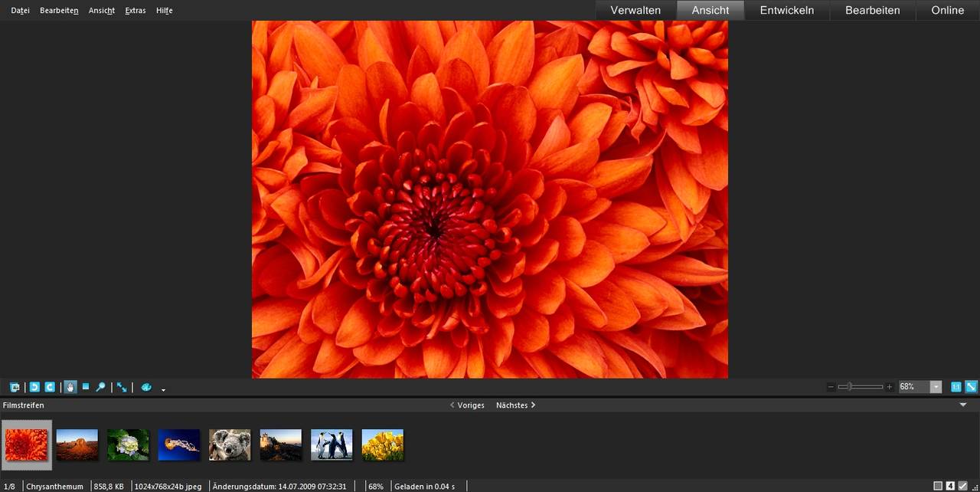Open the toolbar options small arrow

(163, 389)
